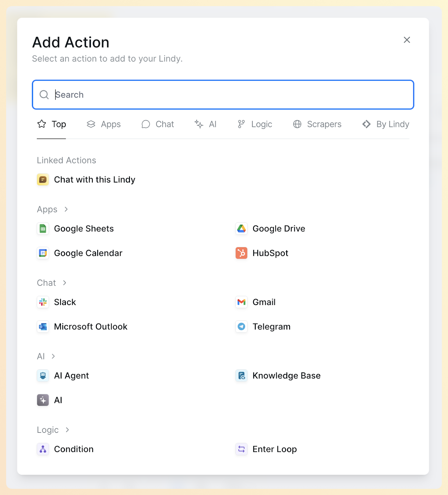Switch to the Apps tab

[x=104, y=124]
